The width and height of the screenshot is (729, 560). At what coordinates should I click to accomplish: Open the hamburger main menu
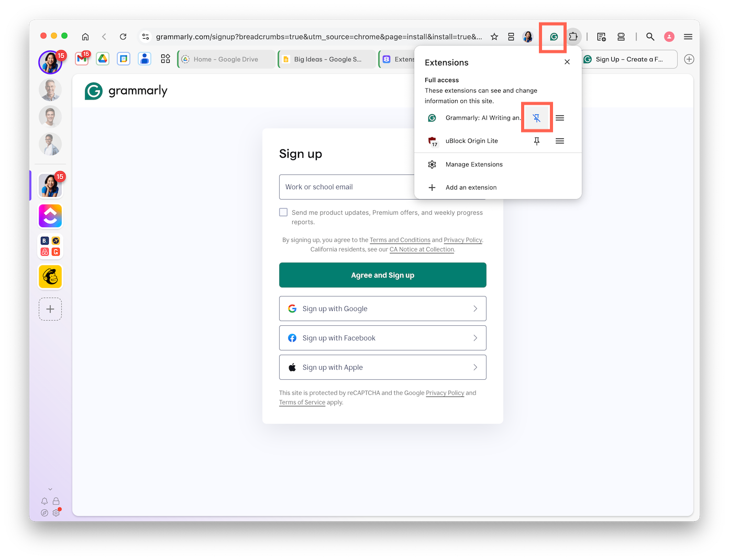pos(688,37)
